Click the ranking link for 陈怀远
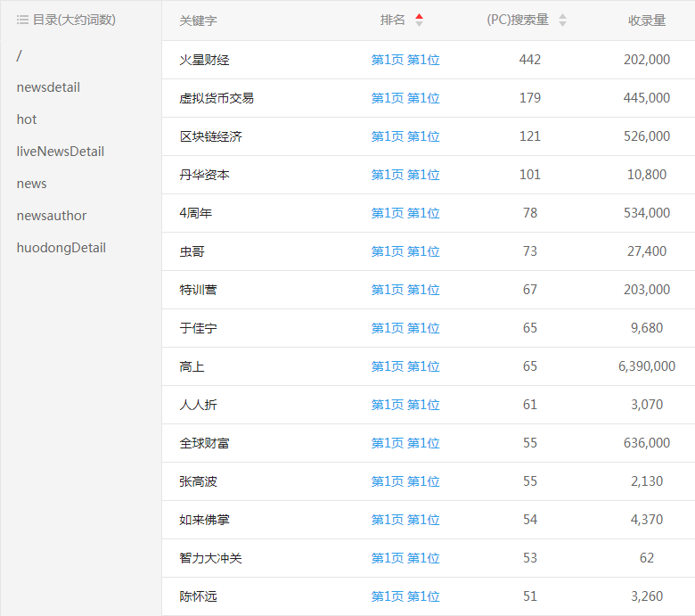This screenshot has height=616, width=695. tap(405, 596)
